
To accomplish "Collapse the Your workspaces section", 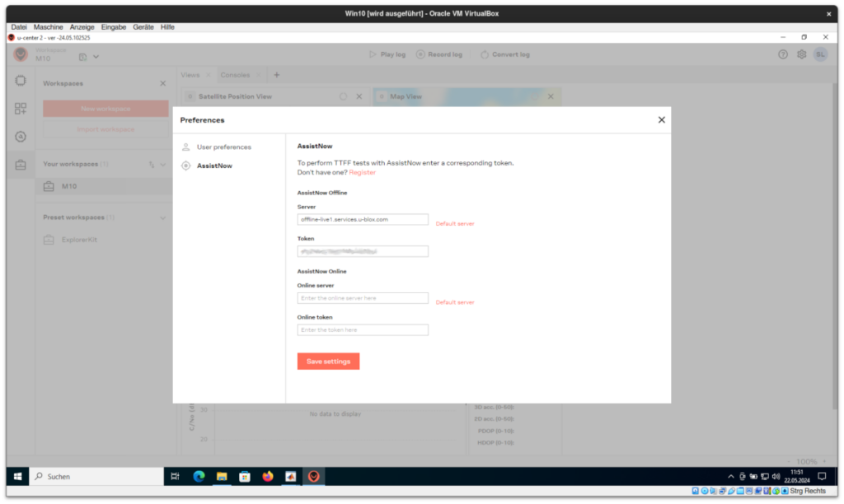I will (163, 165).
